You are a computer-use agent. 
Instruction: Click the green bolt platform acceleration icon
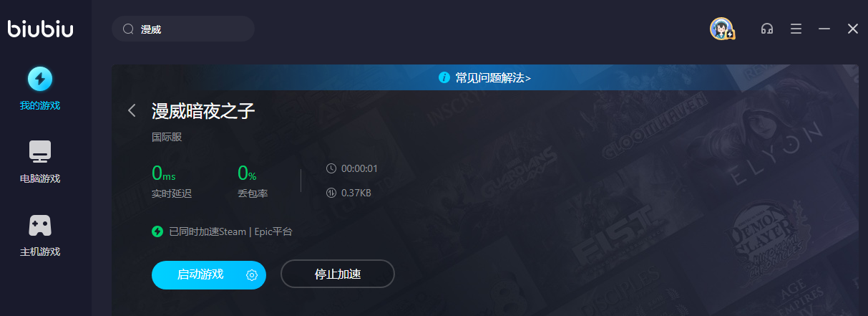157,231
